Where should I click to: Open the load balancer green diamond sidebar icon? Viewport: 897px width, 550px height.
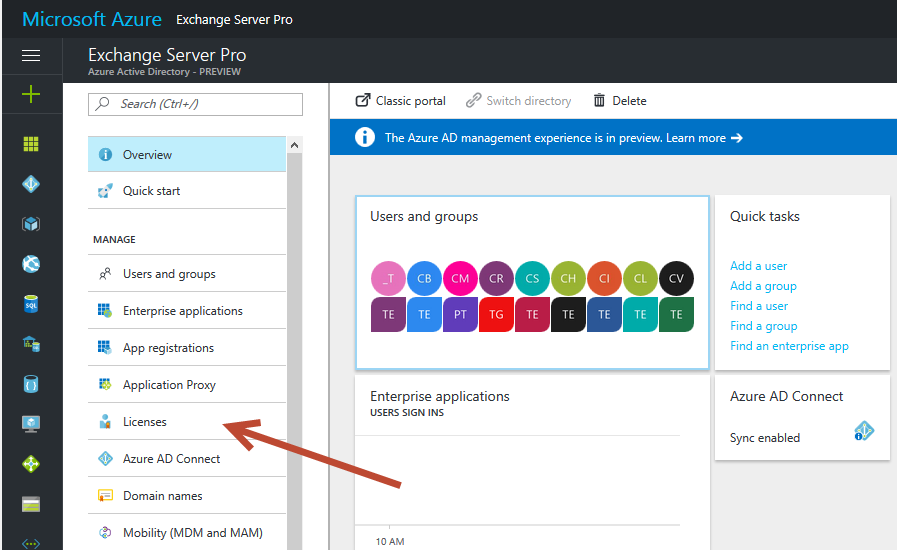coord(31,464)
